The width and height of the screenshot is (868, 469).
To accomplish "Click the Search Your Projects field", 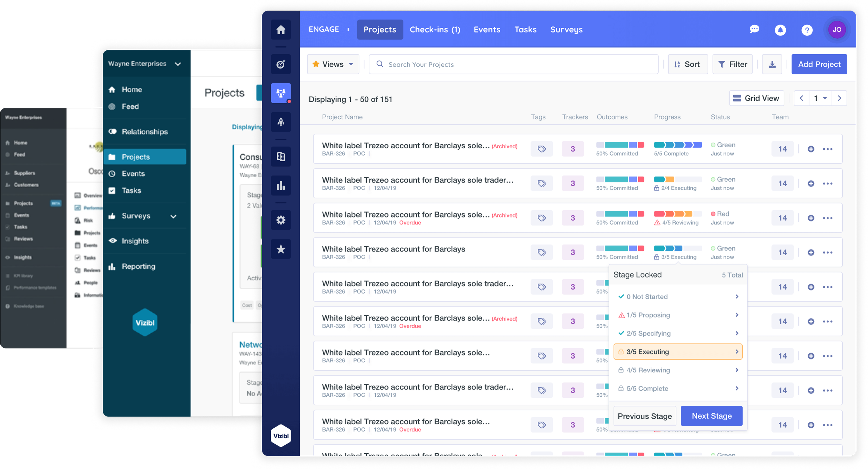I will click(514, 64).
